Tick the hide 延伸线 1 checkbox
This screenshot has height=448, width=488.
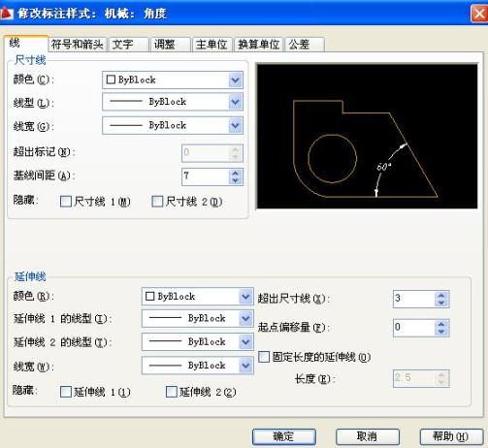(x=66, y=392)
